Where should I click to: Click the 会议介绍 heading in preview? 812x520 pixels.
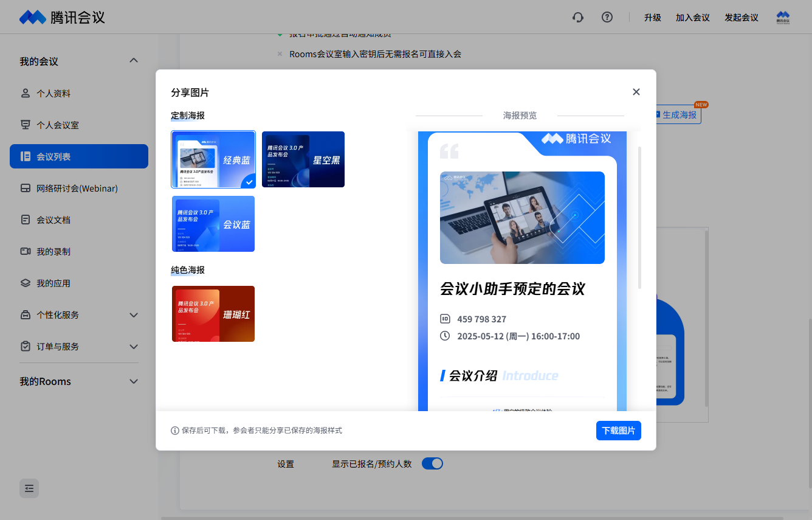(x=473, y=376)
